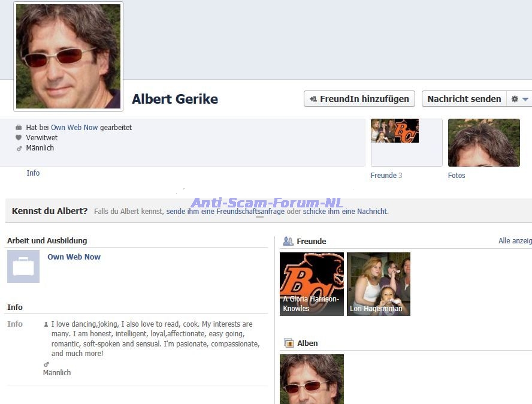Open Own Web Now under Arbeit und Ausbildung
This screenshot has height=404, width=532.
(74, 257)
